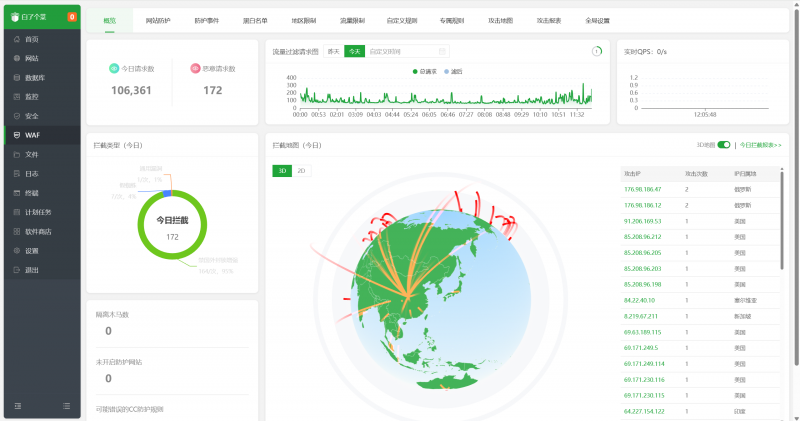Switch to the 网站防护 tab
Viewport: 800px width, 421px height.
tap(158, 20)
